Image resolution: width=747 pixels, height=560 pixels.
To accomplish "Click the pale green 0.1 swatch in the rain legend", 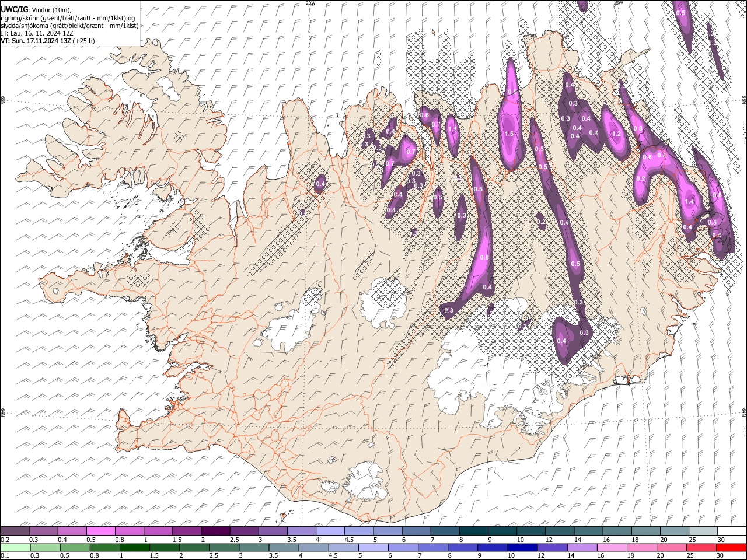I will (16, 547).
